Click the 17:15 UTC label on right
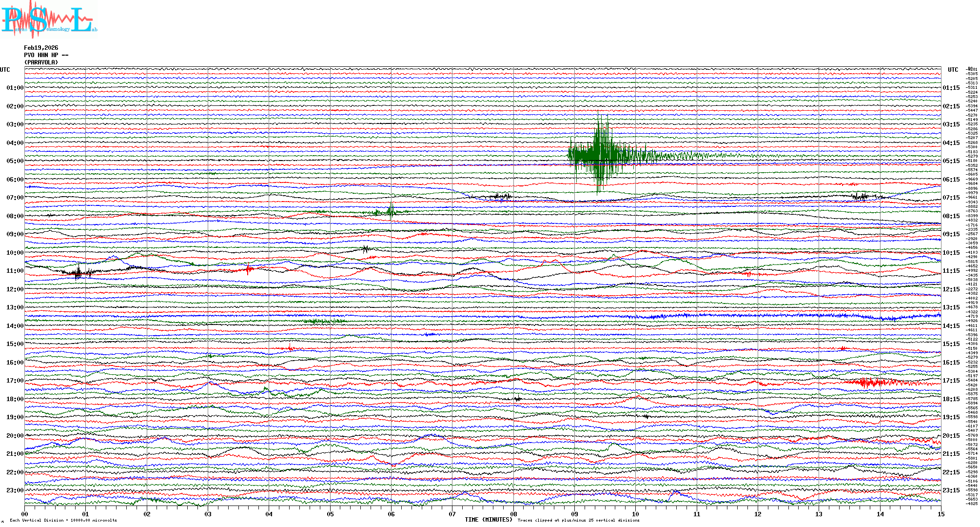 (x=951, y=381)
